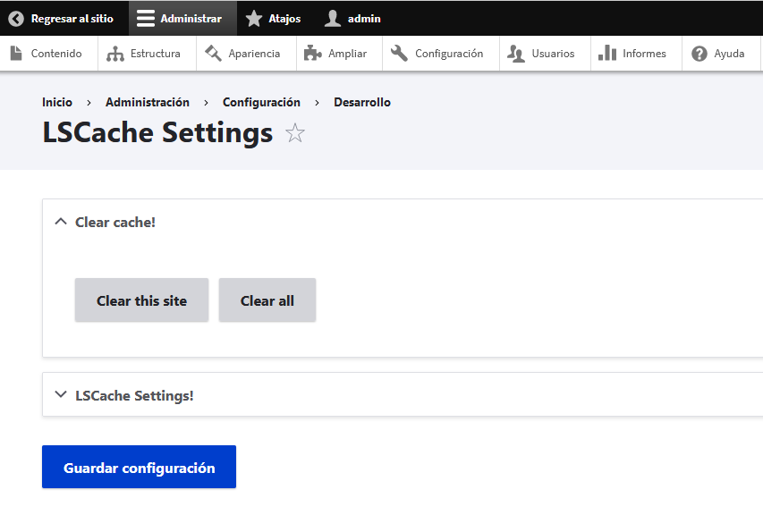Open the Usuarios menu label
The image size is (763, 532).
click(x=554, y=54)
